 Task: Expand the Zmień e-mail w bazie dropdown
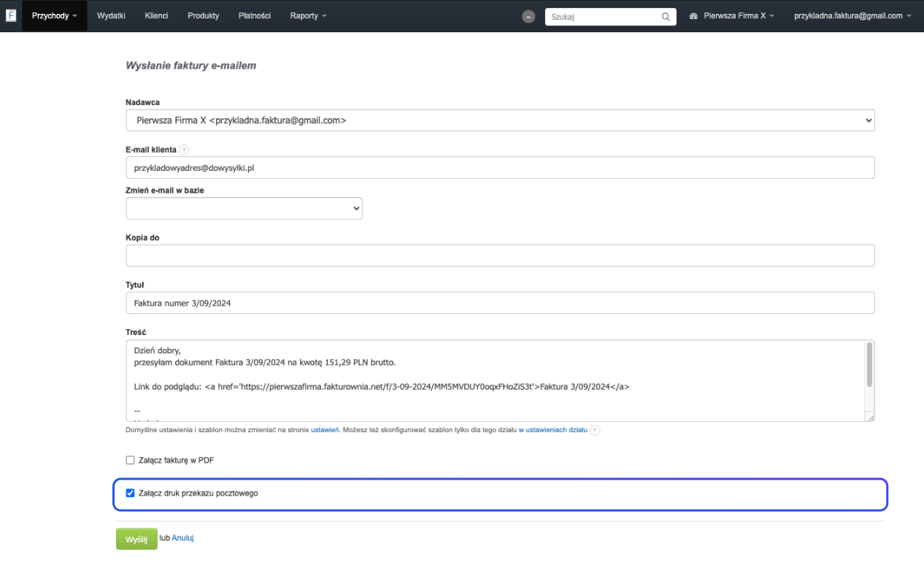pyautogui.click(x=244, y=208)
